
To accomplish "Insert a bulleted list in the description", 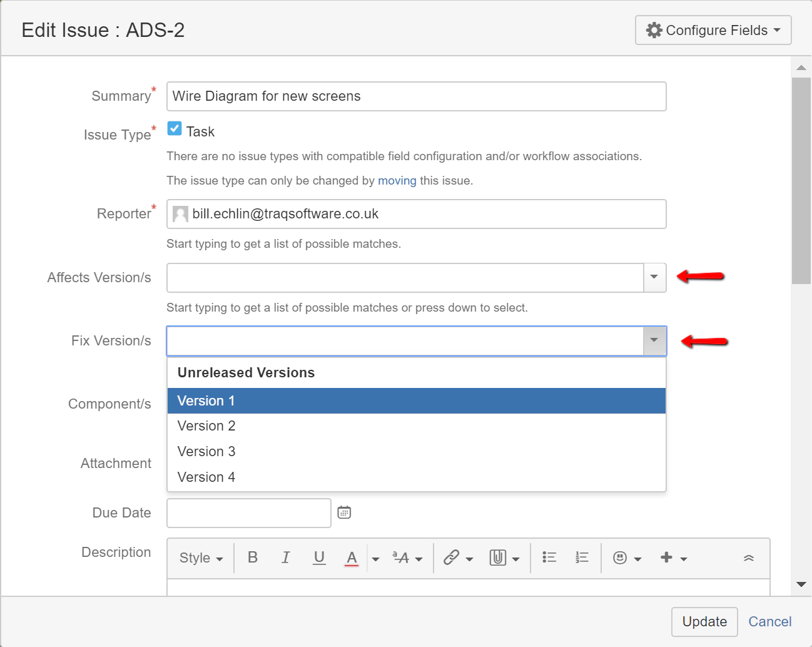I will pyautogui.click(x=549, y=558).
